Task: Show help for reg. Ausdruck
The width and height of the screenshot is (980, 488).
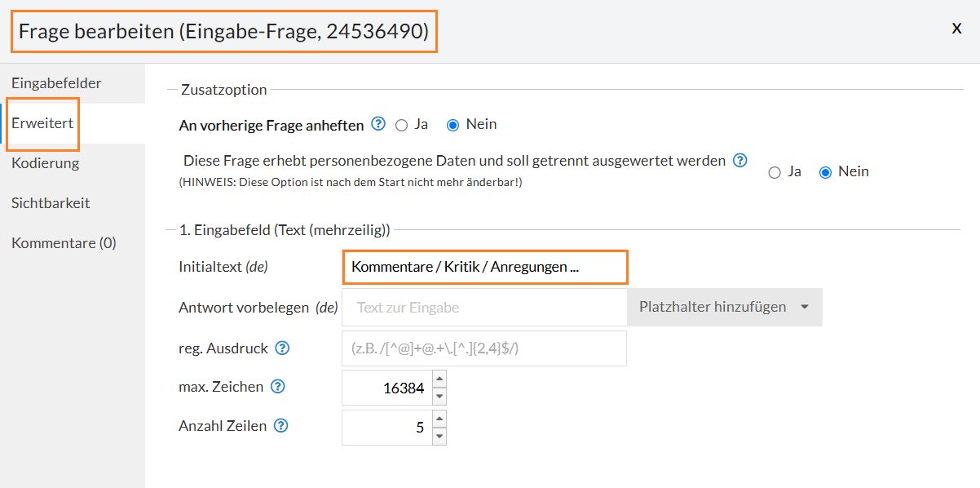Action: click(x=282, y=348)
